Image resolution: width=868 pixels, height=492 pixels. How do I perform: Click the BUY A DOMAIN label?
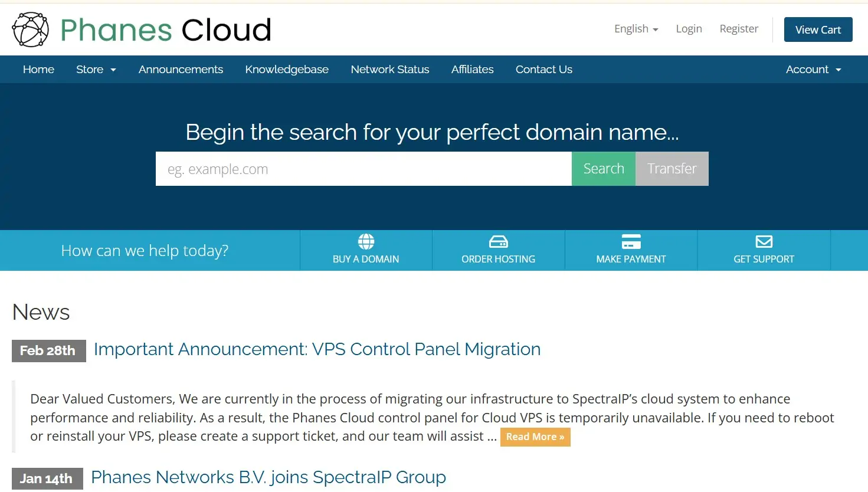click(x=366, y=259)
